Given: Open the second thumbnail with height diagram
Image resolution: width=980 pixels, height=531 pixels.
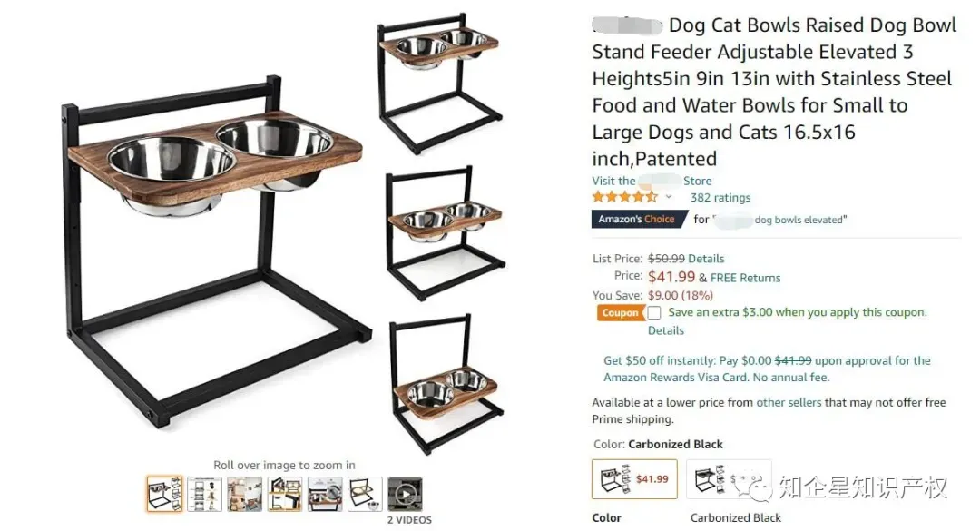Looking at the screenshot, I should click(204, 495).
